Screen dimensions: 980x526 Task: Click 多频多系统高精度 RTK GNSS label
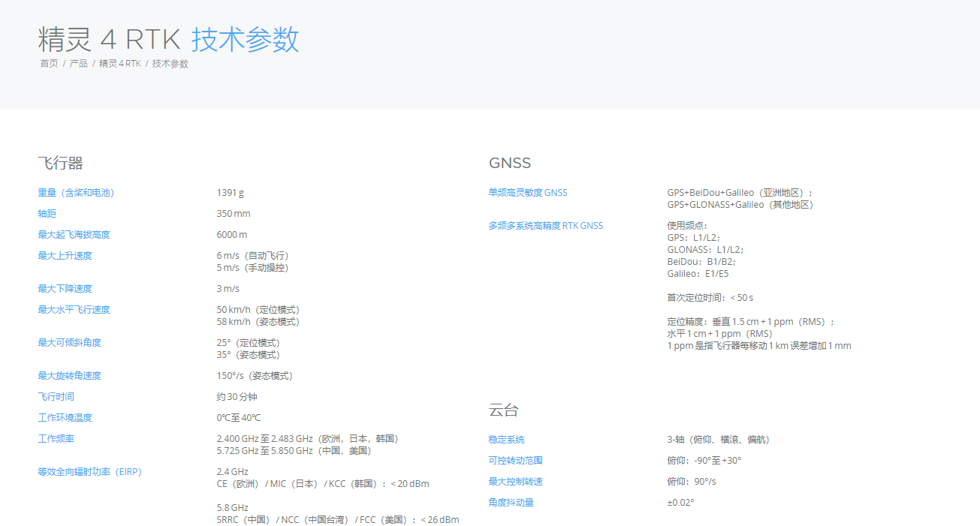546,226
